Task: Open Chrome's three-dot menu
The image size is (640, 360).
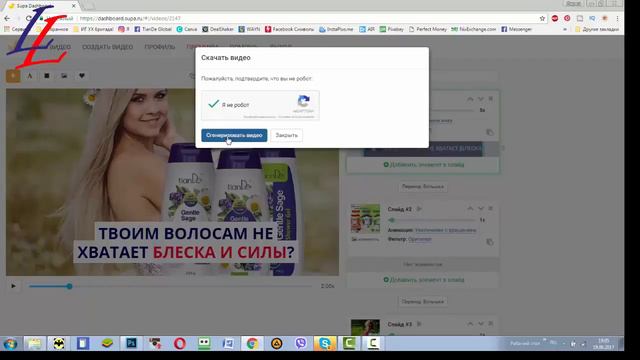Action: (x=618, y=18)
